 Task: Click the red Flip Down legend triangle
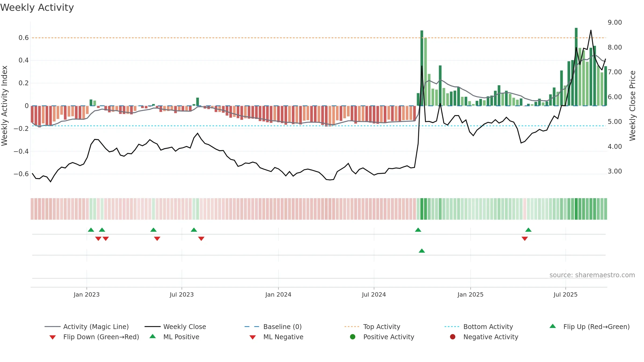point(53,337)
